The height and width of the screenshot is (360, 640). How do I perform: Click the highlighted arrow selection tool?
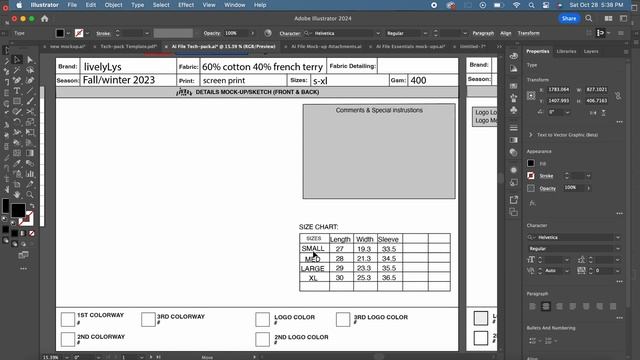pos(17,60)
